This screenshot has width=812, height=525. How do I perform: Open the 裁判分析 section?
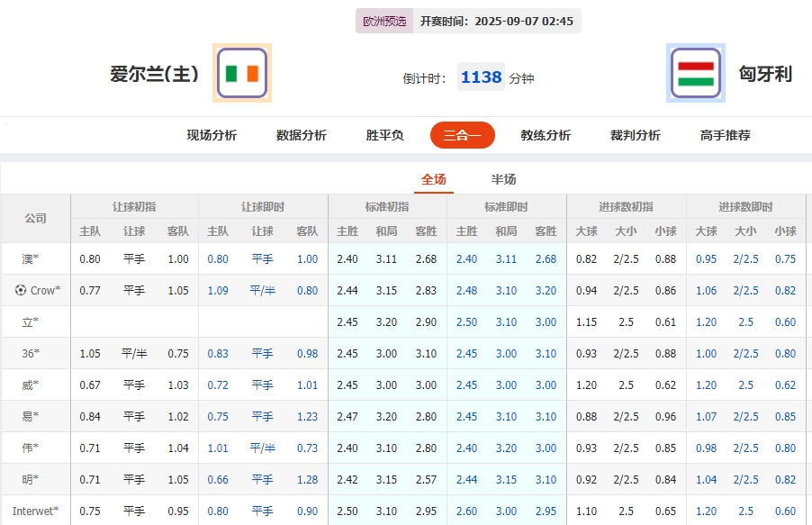coord(634,135)
